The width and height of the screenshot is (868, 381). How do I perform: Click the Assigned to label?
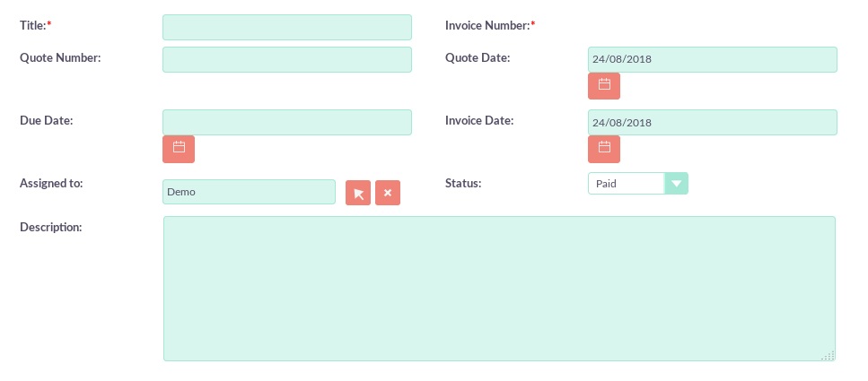(x=51, y=183)
